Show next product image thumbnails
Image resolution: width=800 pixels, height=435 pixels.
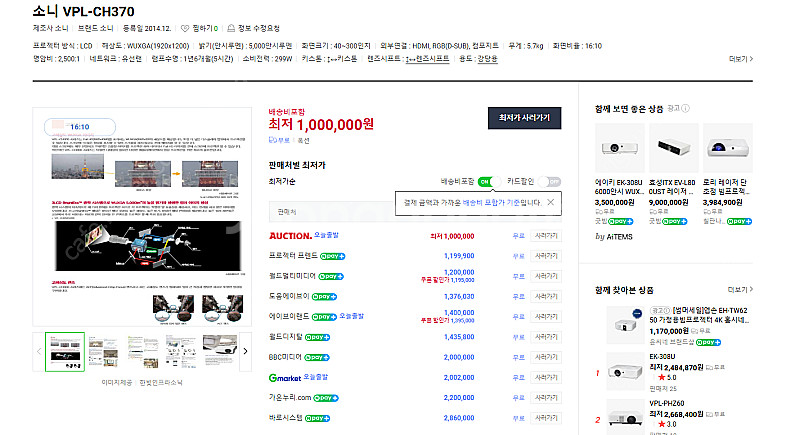(245, 351)
